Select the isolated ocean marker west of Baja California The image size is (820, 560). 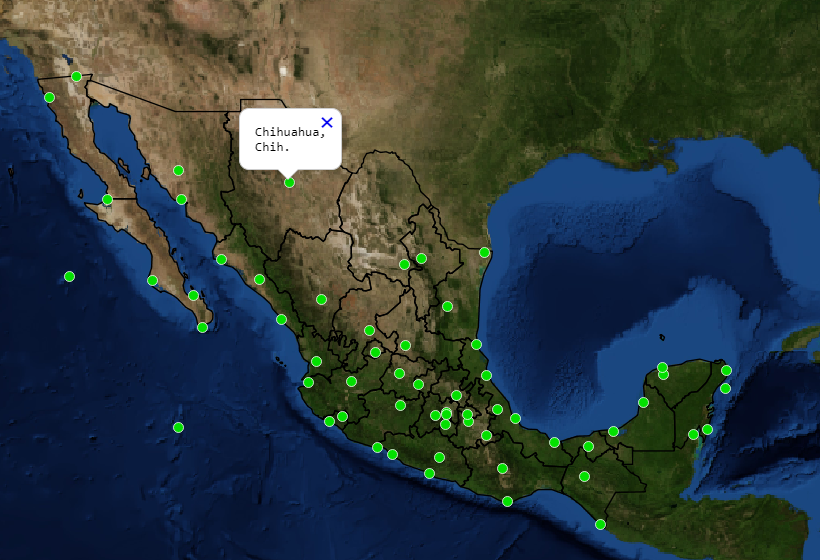point(69,277)
